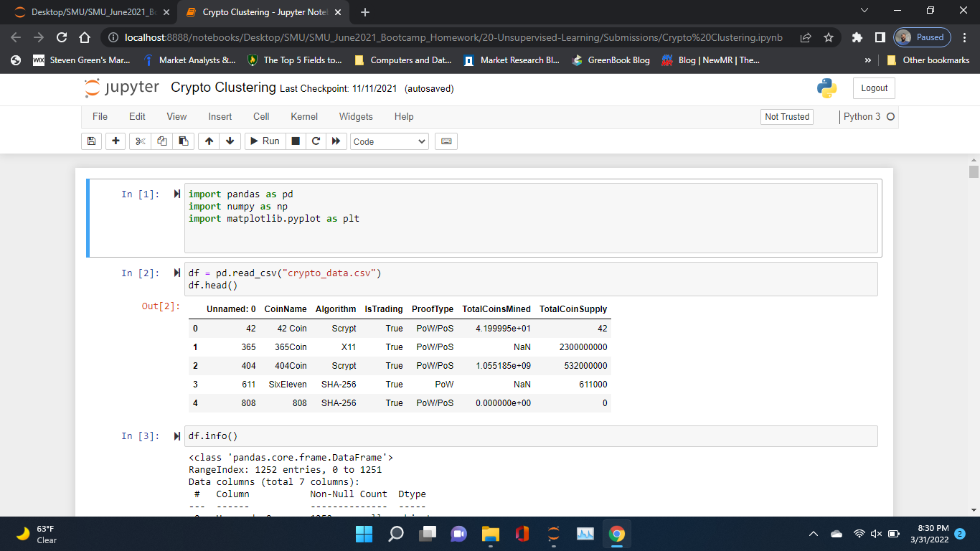Run cell In [2] step icon
Viewport: 980px width, 551px height.
tap(177, 273)
